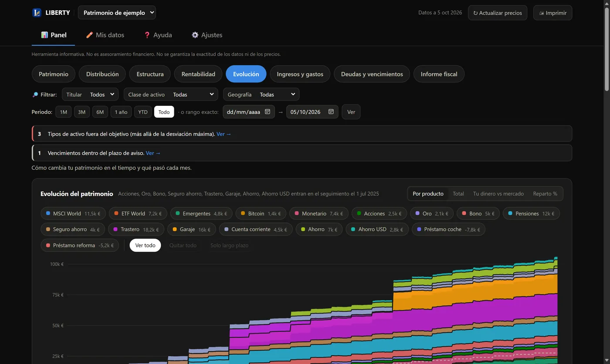The width and height of the screenshot is (610, 364).
Task: Open the Informe fiscal section
Action: 439,74
